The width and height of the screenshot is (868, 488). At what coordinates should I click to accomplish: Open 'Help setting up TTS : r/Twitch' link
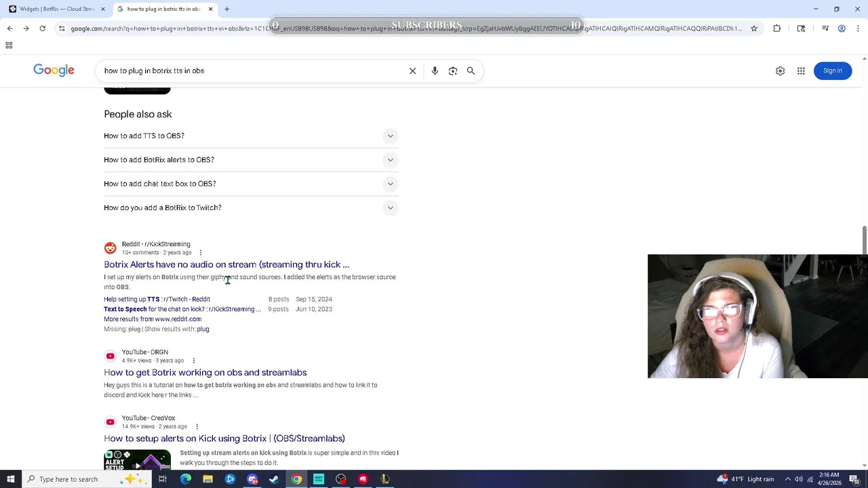157,299
